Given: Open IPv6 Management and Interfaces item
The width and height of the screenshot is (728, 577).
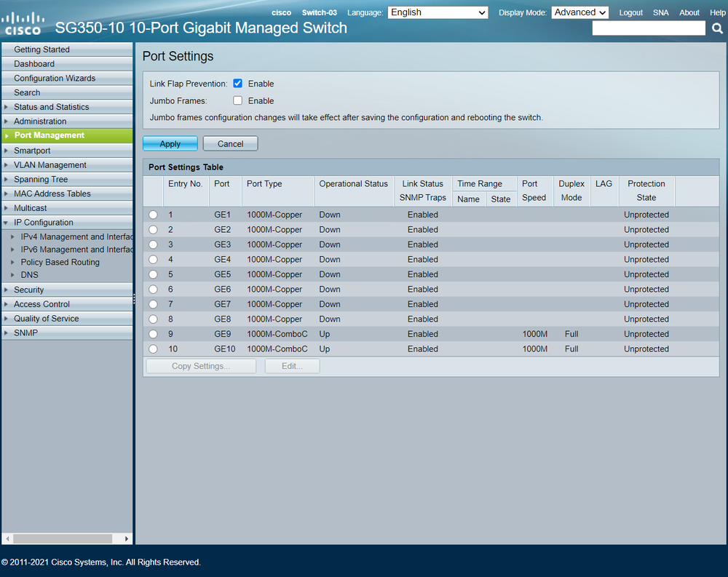Looking at the screenshot, I should (76, 250).
